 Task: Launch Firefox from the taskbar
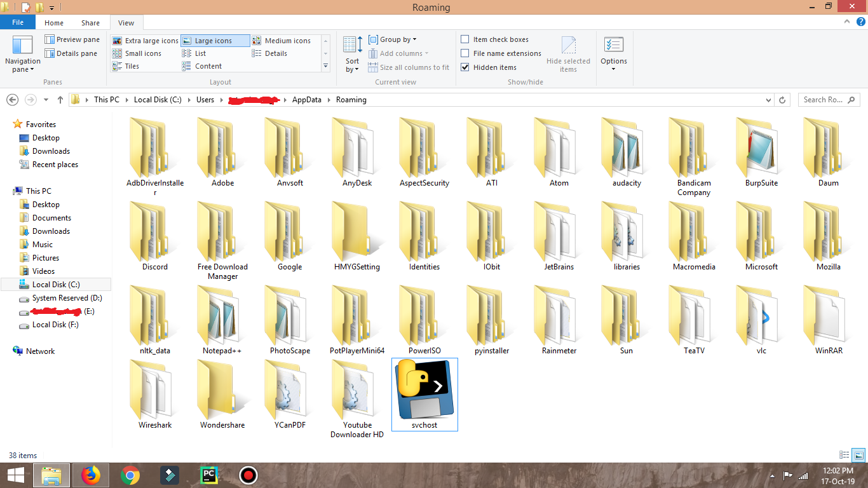tap(91, 475)
